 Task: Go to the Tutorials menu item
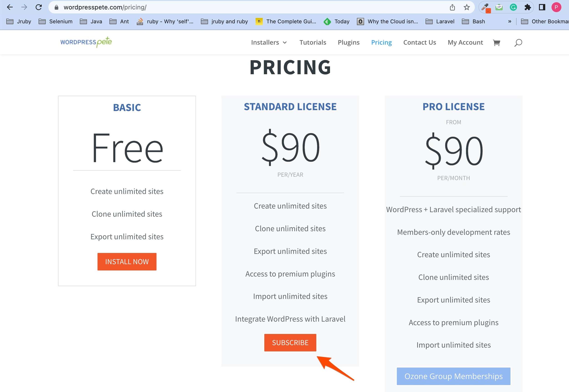[x=313, y=43]
